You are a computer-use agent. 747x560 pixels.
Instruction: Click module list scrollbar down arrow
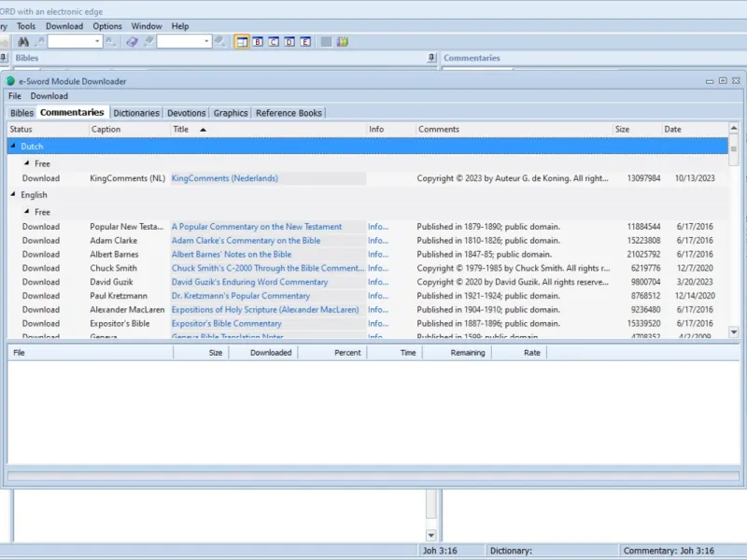click(x=734, y=332)
